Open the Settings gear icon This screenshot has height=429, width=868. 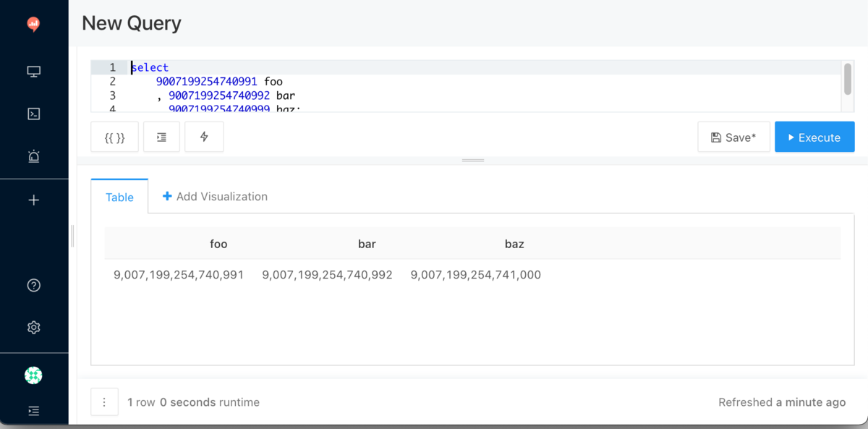pyautogui.click(x=33, y=327)
